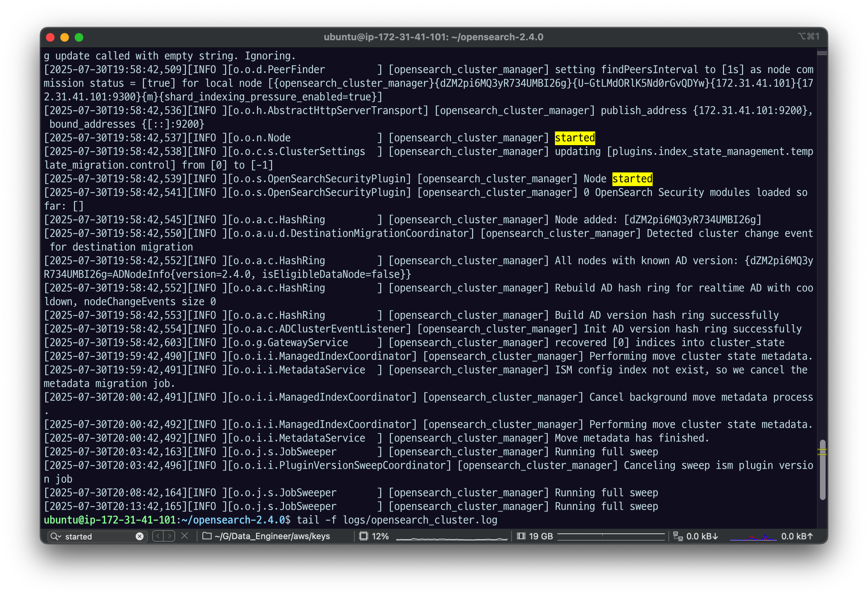Click the green full-screen window button

click(79, 37)
